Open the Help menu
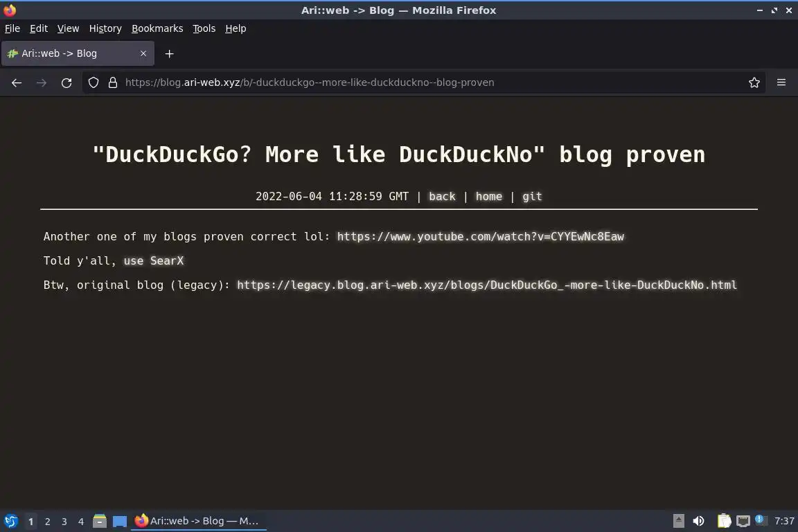 tap(236, 28)
